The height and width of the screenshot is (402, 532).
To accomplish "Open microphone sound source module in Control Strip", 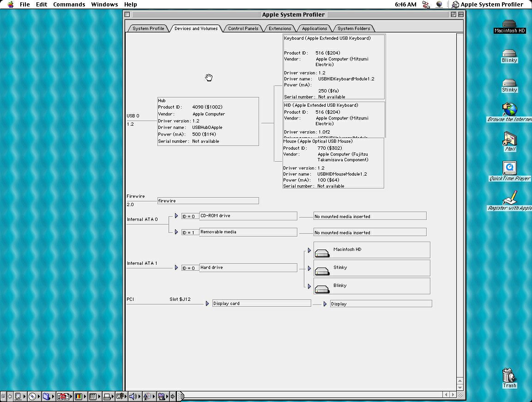I will point(149,396).
